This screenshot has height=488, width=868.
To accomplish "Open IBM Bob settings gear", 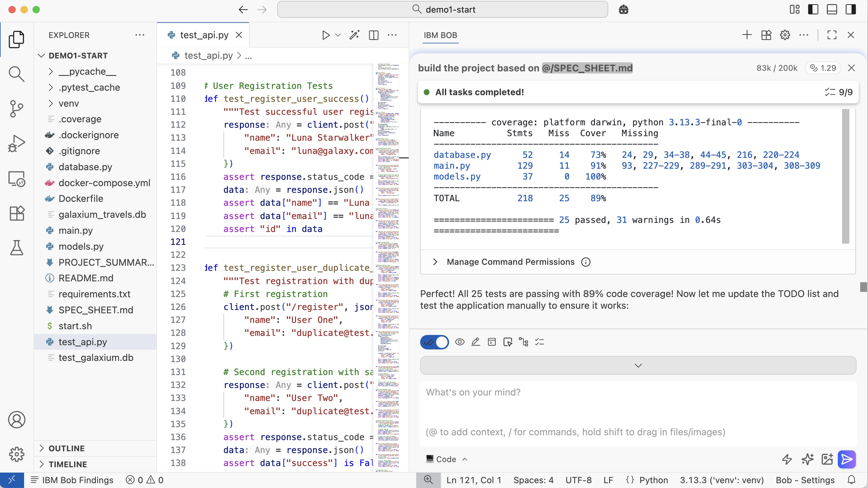I will pos(785,35).
